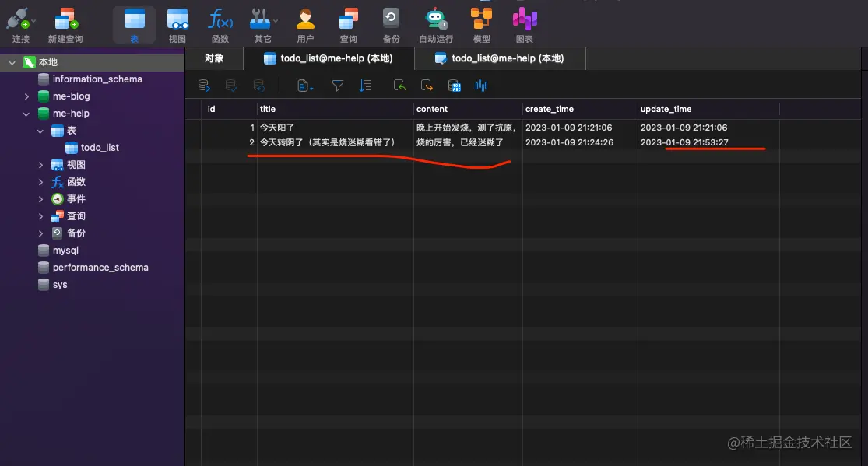Expand the 备份 folder in sidebar
This screenshot has height=466, width=868.
pos(40,233)
